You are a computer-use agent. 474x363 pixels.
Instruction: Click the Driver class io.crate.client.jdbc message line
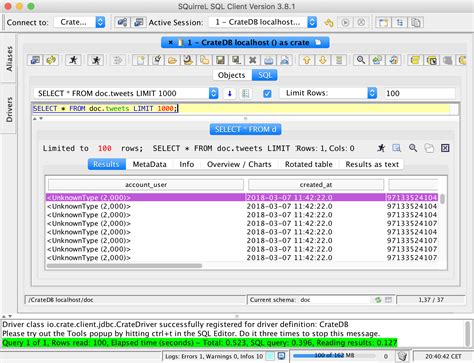pyautogui.click(x=175, y=324)
